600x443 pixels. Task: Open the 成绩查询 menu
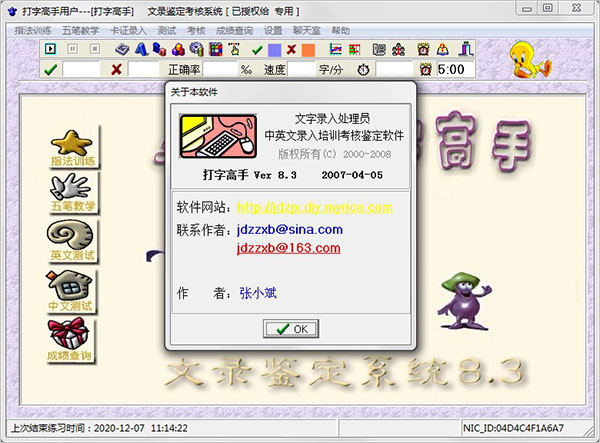pyautogui.click(x=235, y=30)
